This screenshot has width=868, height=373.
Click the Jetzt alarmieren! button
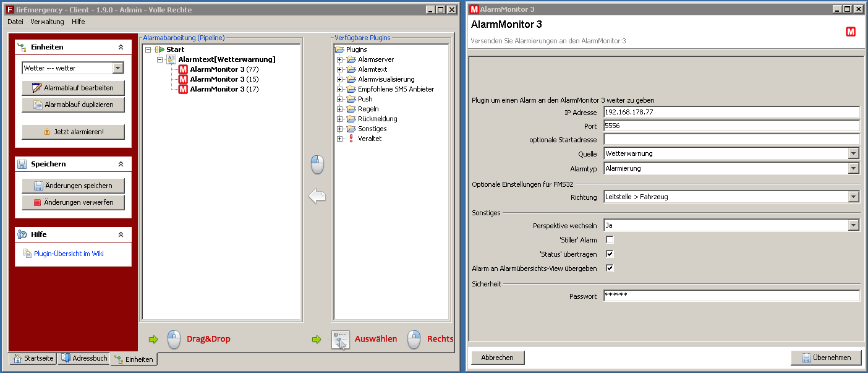click(73, 132)
